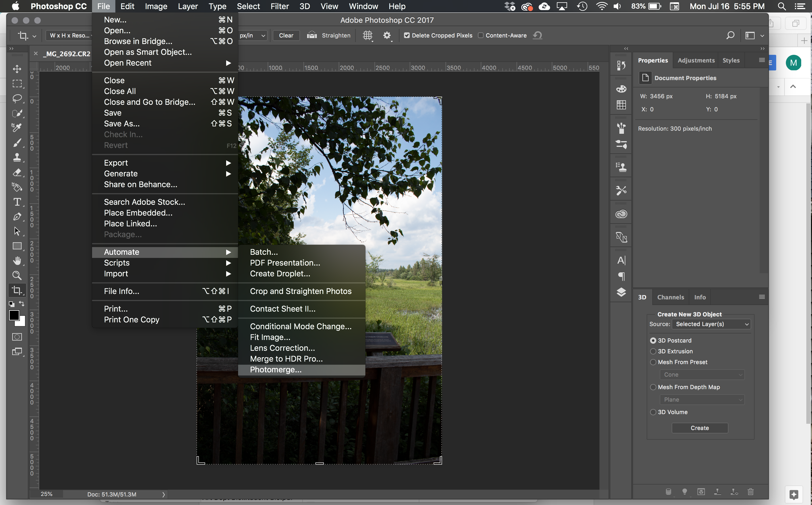Select the Hand tool
Image resolution: width=812 pixels, height=505 pixels.
pos(17,260)
